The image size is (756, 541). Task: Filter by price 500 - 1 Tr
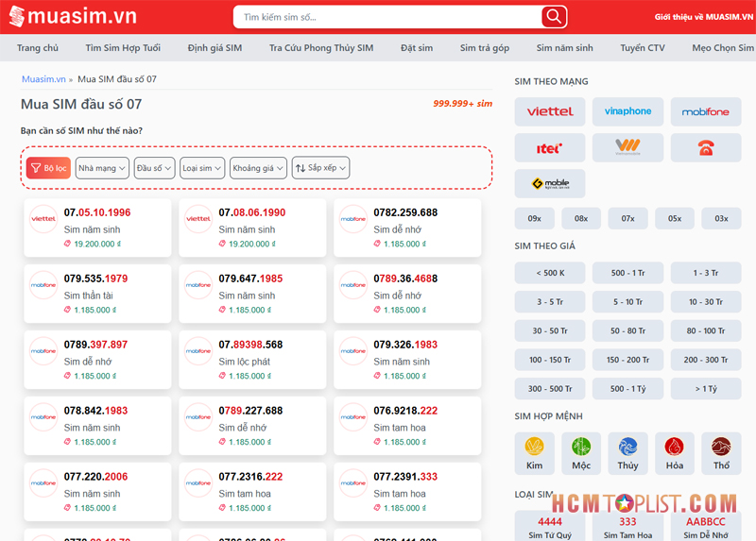coord(627,273)
